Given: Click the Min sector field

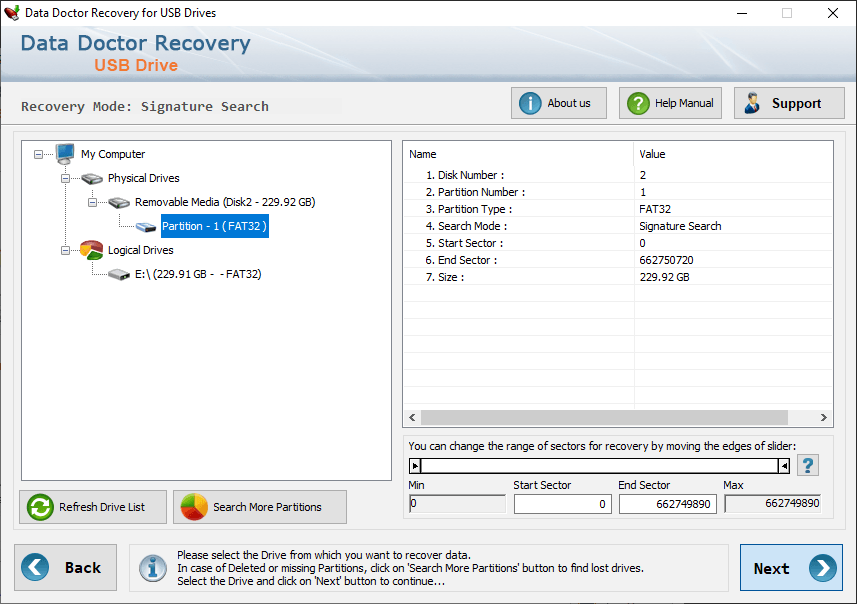Looking at the screenshot, I should (x=457, y=503).
